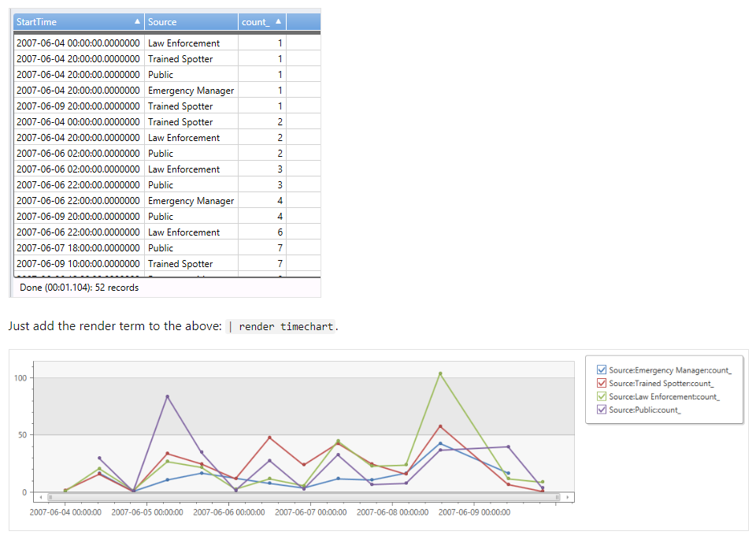
Task: Click StartTime cell '2007-06-06 22:00' of Emergency Manager row
Action: coord(79,201)
